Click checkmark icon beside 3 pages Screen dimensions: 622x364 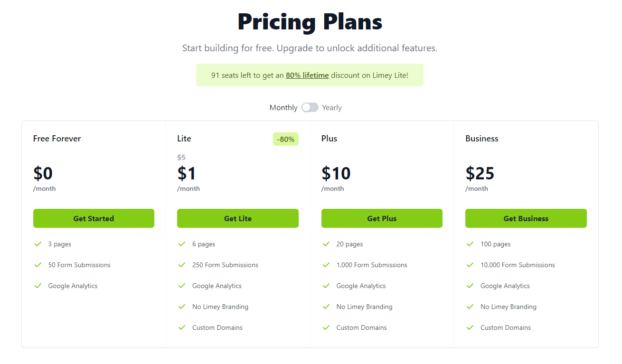[x=38, y=244]
